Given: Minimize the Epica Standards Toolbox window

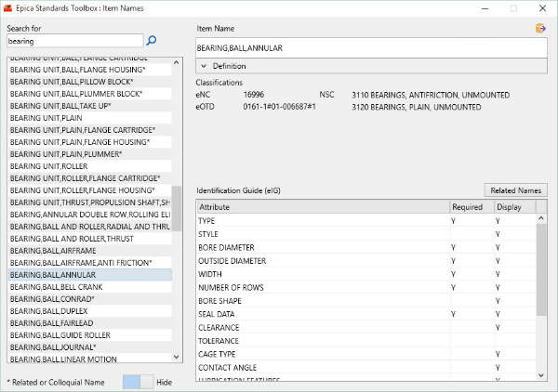Looking at the screenshot, I should 485,8.
